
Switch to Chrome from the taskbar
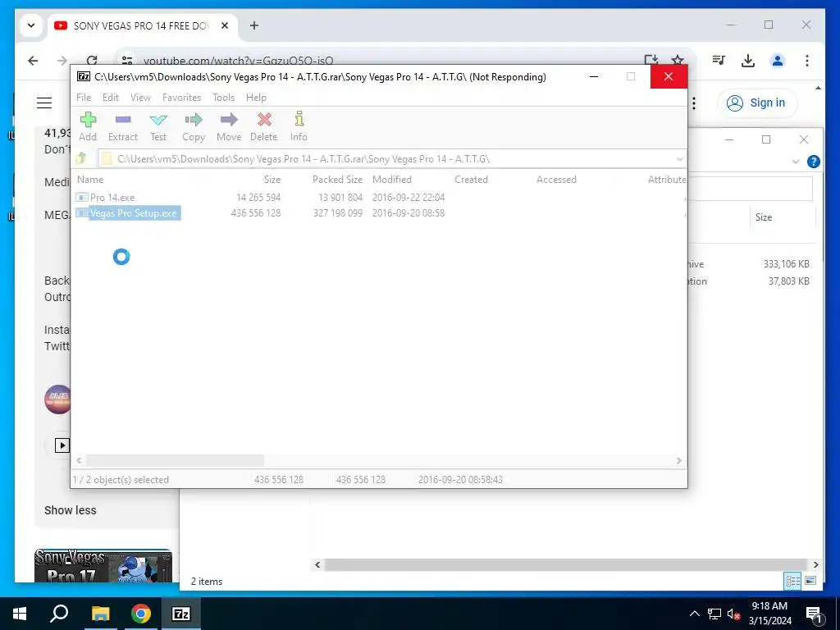pyautogui.click(x=141, y=614)
